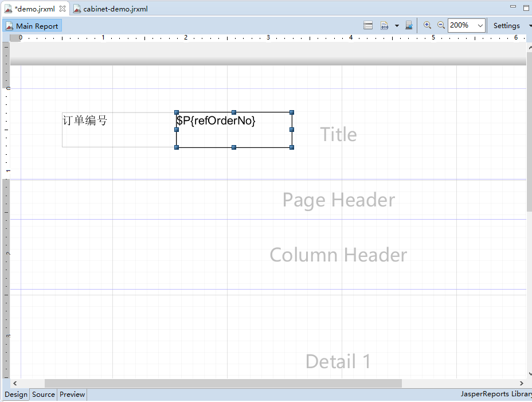
Task: Click the bottom-right resize handle of the selected field
Action: click(x=292, y=147)
